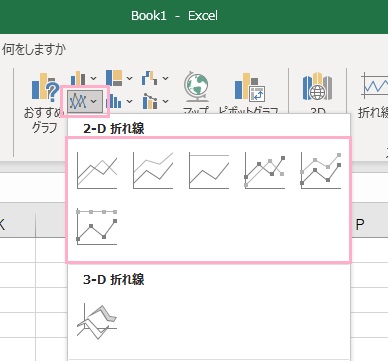Viewport: 388px width, 361px height.
Task: Expand the column chart dropdown arrow
Action: (93, 79)
